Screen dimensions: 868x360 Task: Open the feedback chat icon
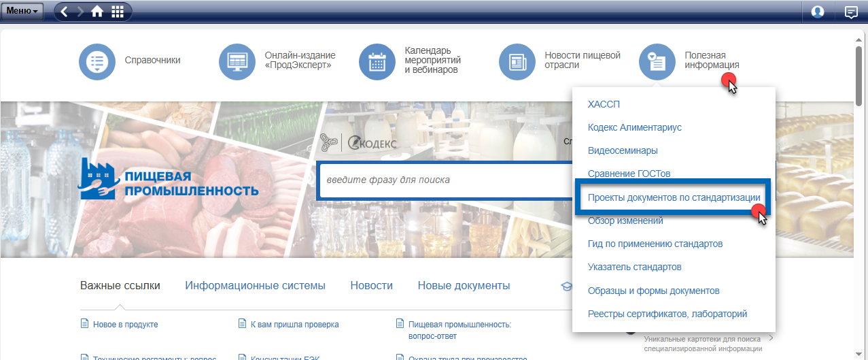pos(850,12)
